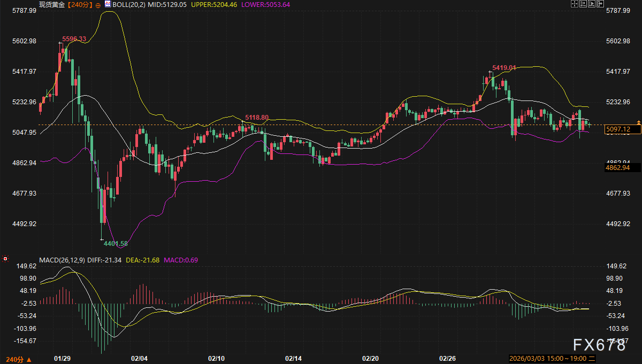Click the red dot icon beside MACD

coord(5,259)
